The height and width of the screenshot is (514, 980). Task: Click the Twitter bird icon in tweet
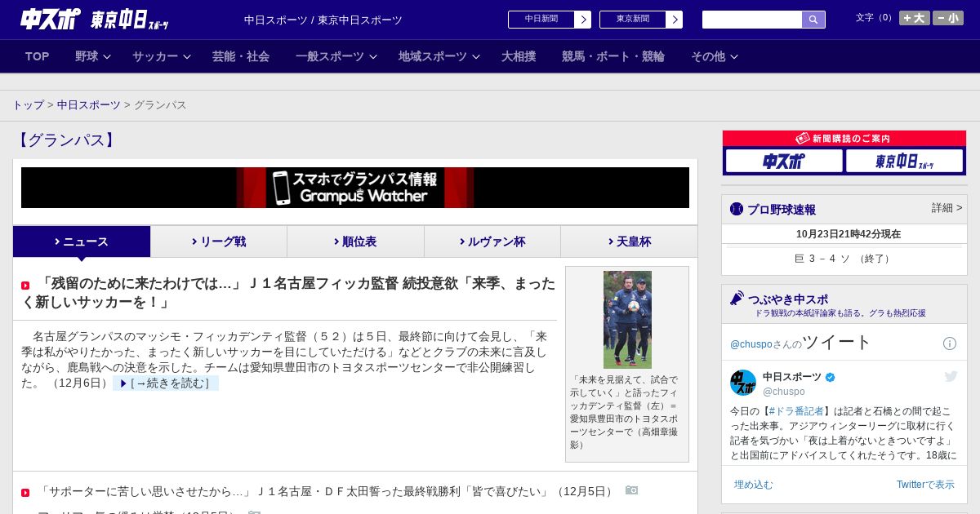pos(951,376)
